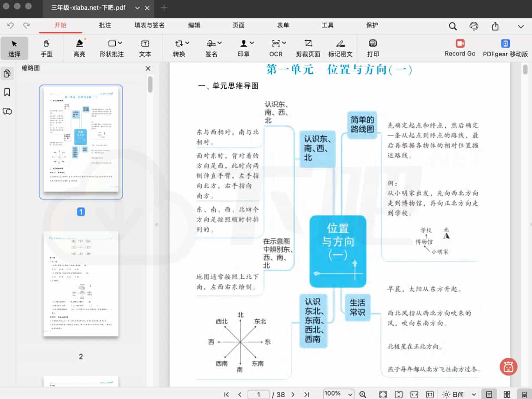Switch to two-page view mode
Viewport: 532px width, 399px height.
pyautogui.click(x=507, y=394)
